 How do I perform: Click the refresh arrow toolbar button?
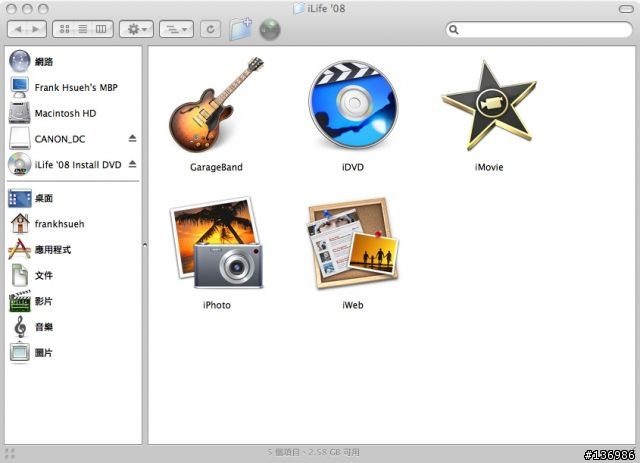tap(211, 29)
